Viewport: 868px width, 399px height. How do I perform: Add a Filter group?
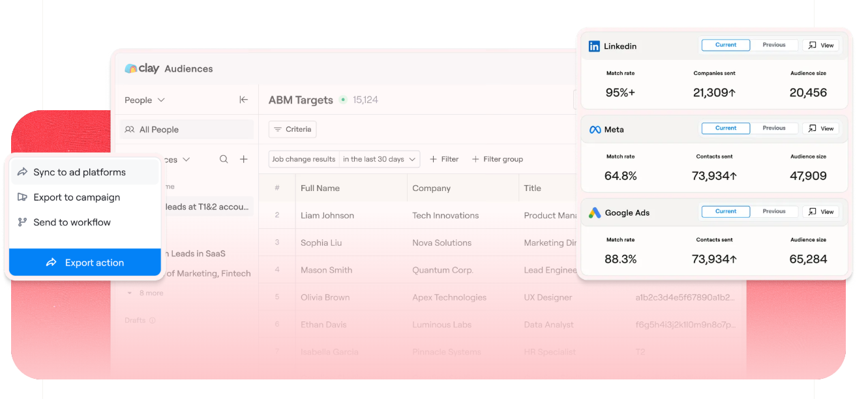(497, 159)
